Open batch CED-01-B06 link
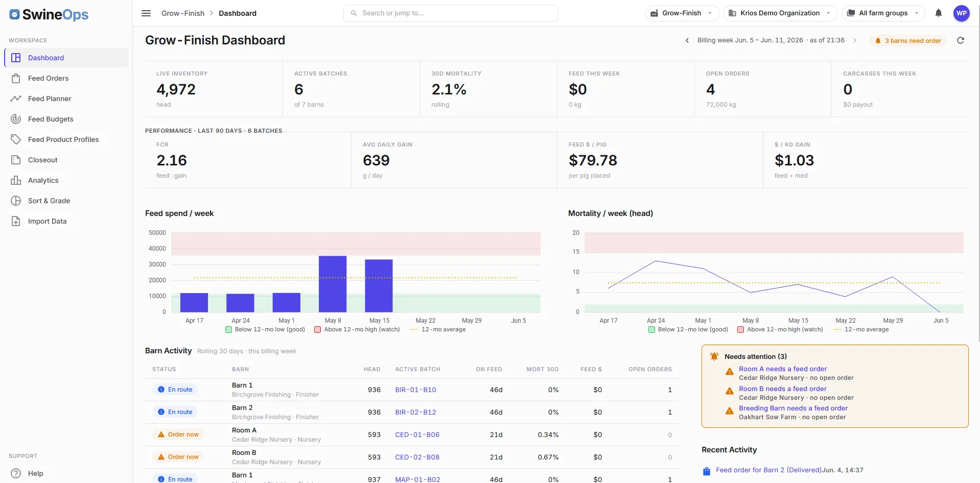 click(417, 434)
